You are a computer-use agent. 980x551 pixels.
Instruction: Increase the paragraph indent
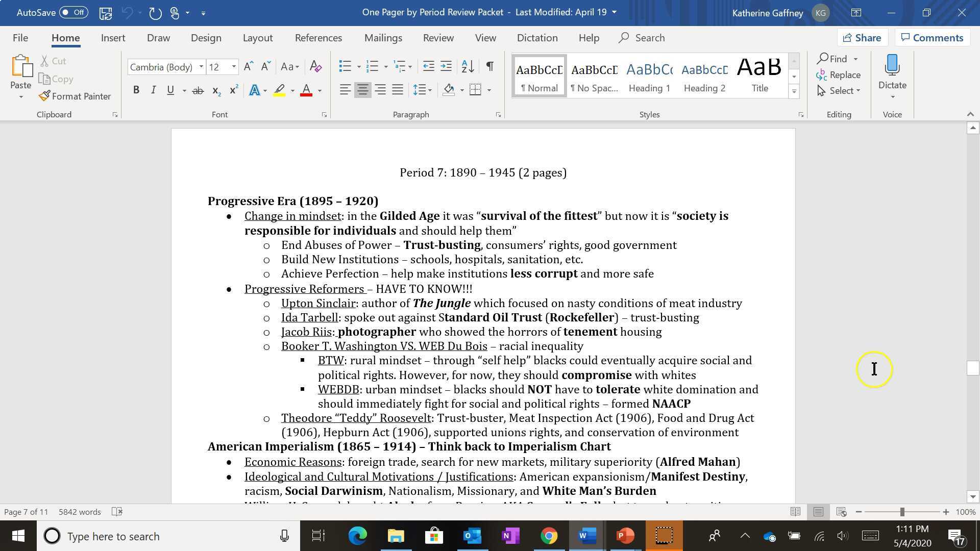tap(446, 66)
